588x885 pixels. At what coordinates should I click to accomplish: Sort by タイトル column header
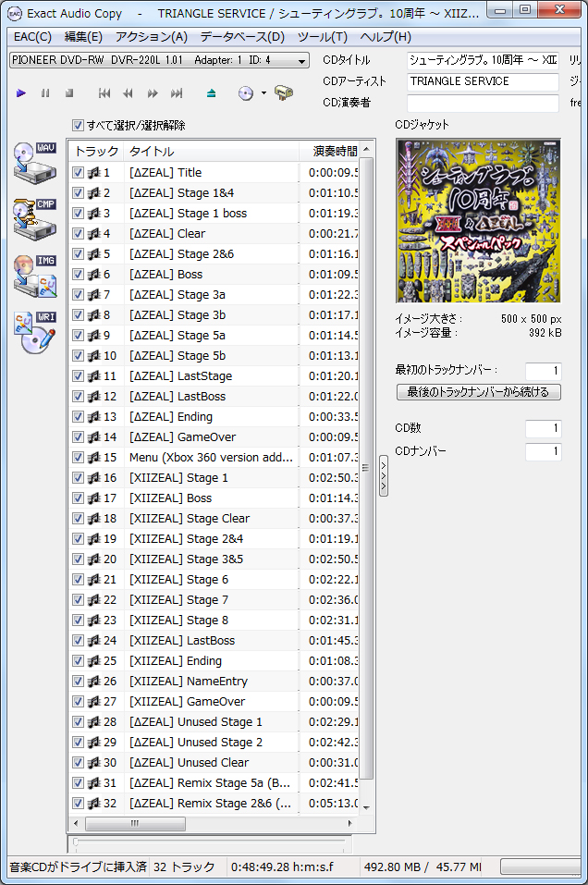point(212,152)
